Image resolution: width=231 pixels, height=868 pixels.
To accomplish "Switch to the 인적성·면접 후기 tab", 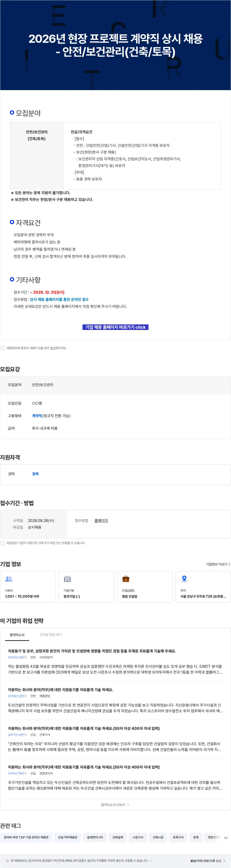I will [x=51, y=635].
